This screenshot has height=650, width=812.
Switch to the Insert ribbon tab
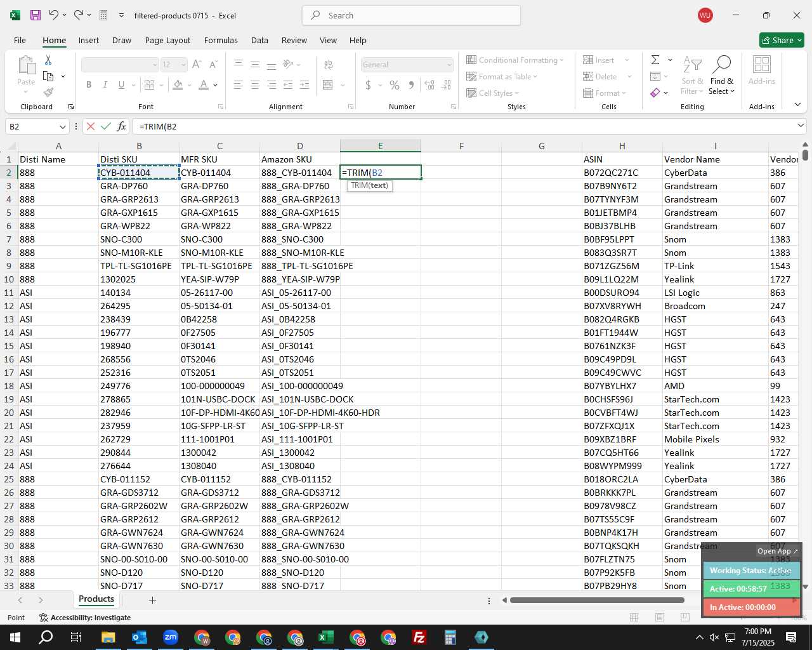pos(89,40)
